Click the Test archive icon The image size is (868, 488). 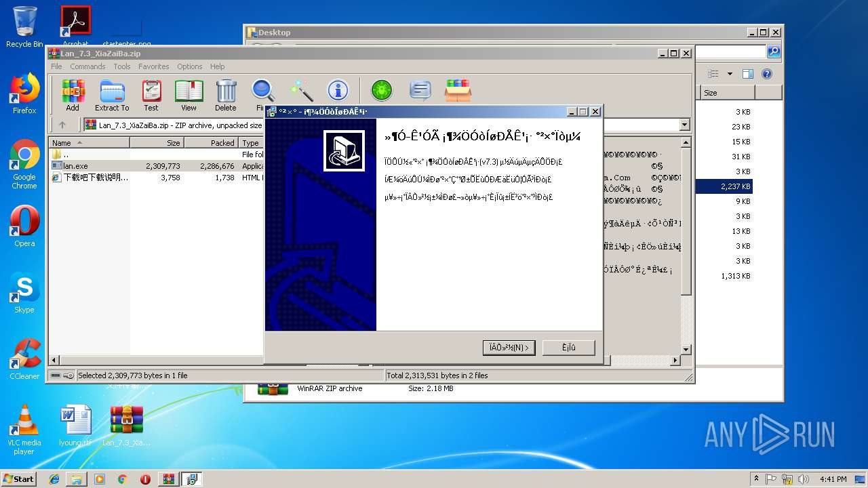151,95
